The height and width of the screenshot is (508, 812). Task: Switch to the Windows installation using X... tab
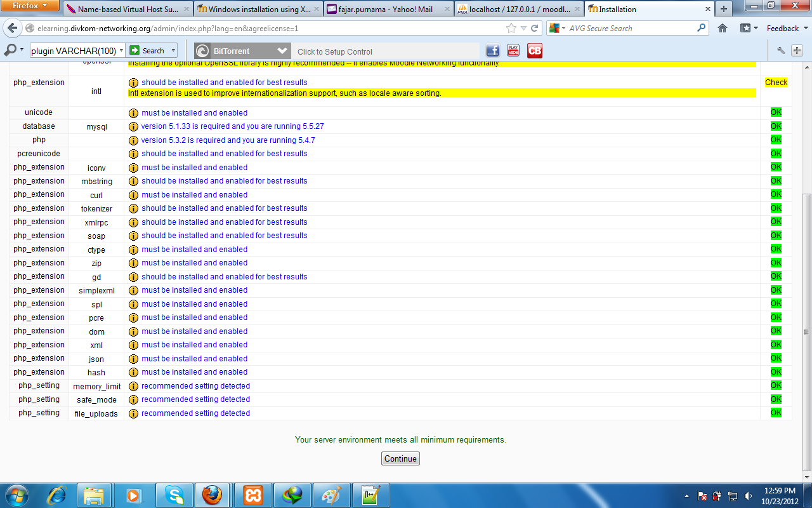(x=258, y=10)
